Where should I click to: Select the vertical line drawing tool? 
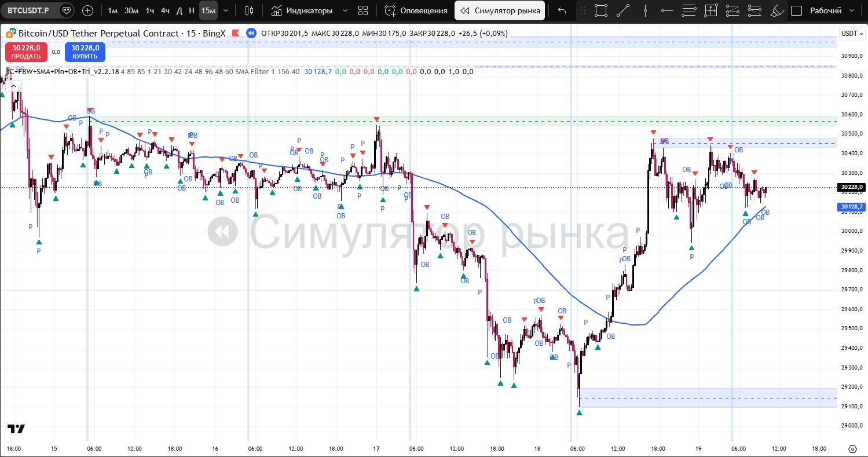[x=645, y=10]
